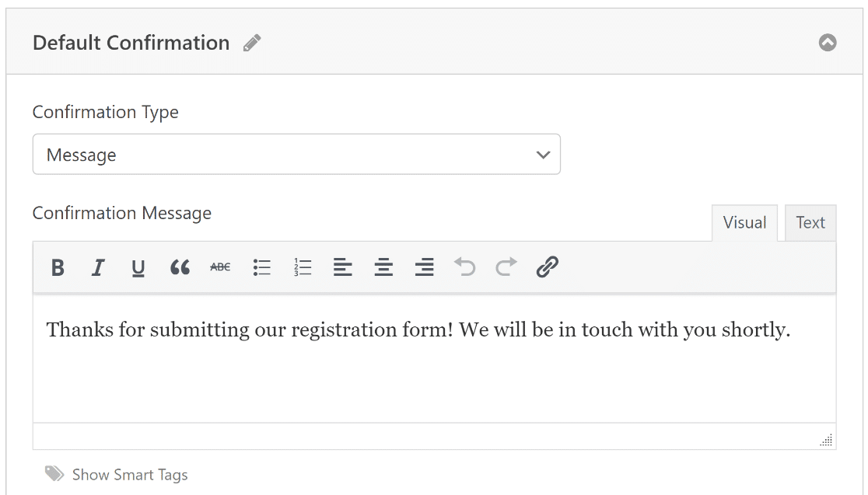The image size is (868, 495).
Task: Switch to the Visual editor tab
Action: 744,223
